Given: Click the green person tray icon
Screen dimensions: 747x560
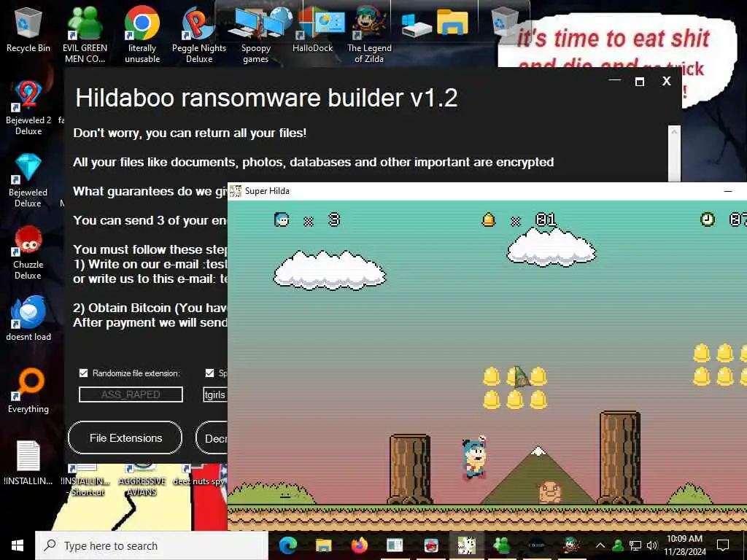Looking at the screenshot, I should 618,545.
